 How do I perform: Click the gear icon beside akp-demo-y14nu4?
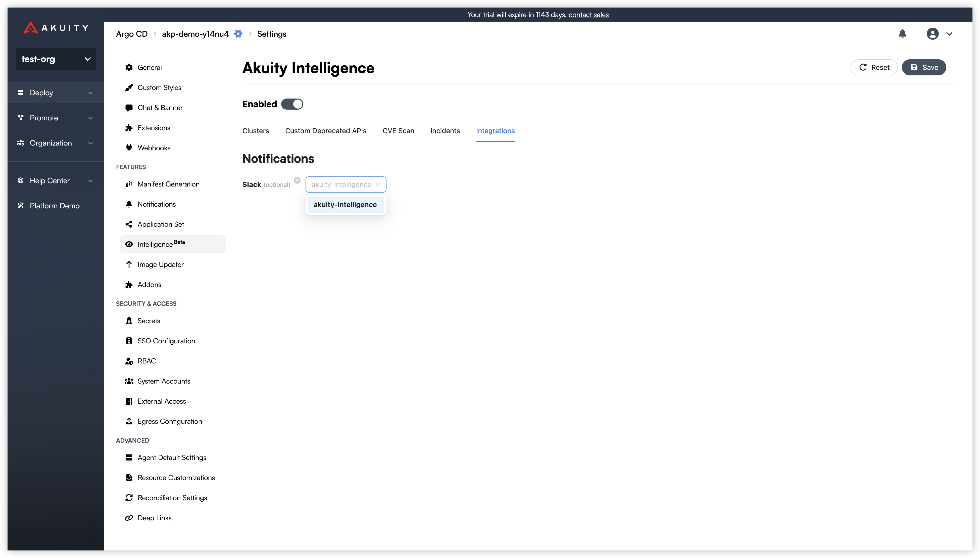pyautogui.click(x=238, y=34)
